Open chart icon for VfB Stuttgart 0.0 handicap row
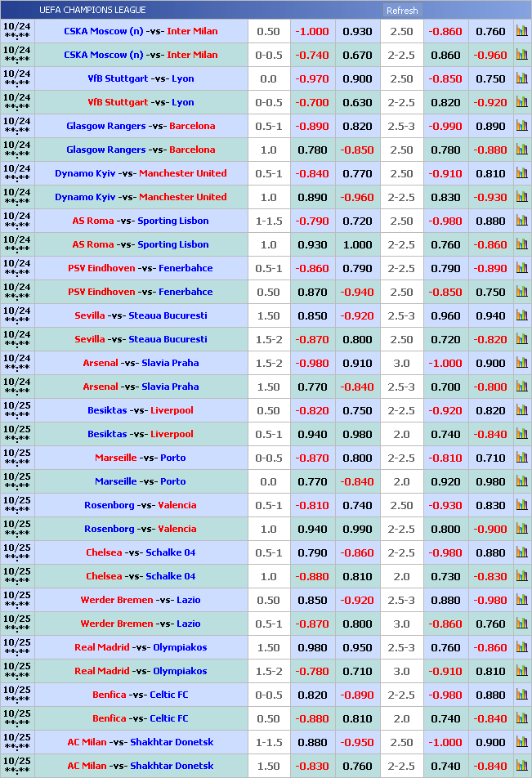This screenshot has width=532, height=778. (521, 78)
